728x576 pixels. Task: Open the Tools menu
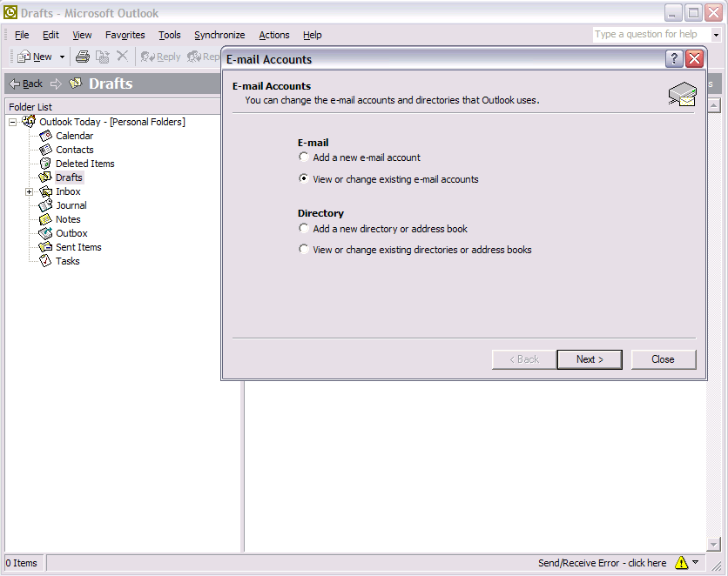tap(170, 35)
